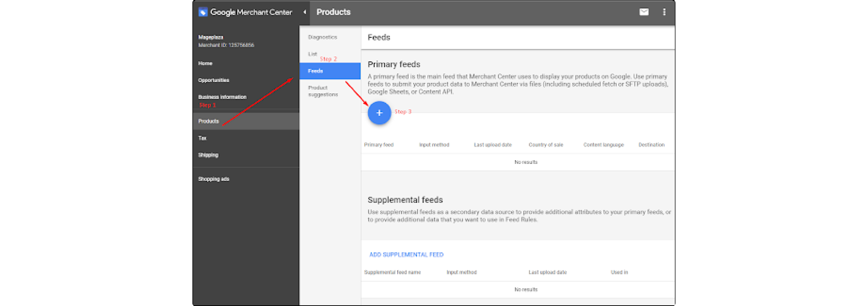Open the Product suggestions tab
The height and width of the screenshot is (306, 868).
323,91
